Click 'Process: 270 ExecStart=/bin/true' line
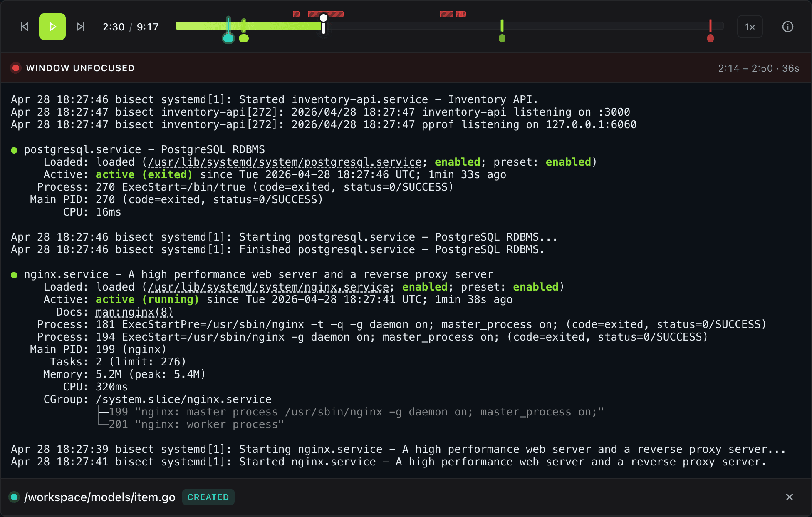Viewport: 812px width, 517px height. pyautogui.click(x=245, y=187)
